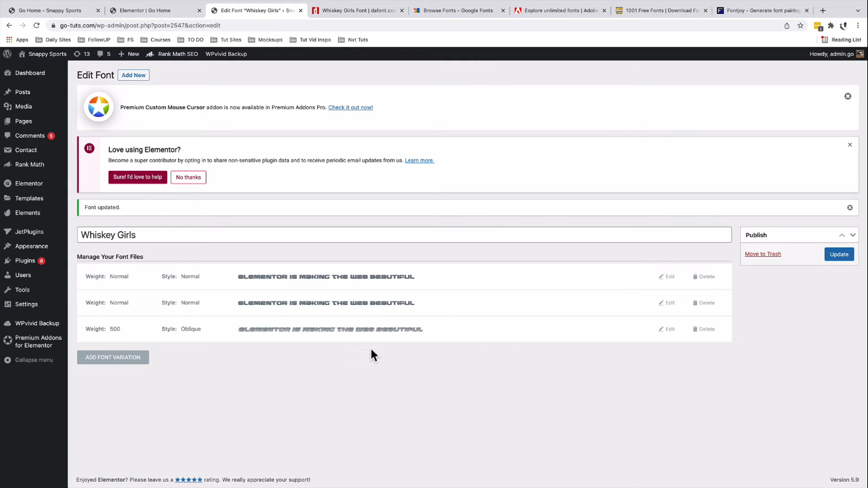868x488 pixels.
Task: Click the Move to Trash link
Action: coord(763,254)
